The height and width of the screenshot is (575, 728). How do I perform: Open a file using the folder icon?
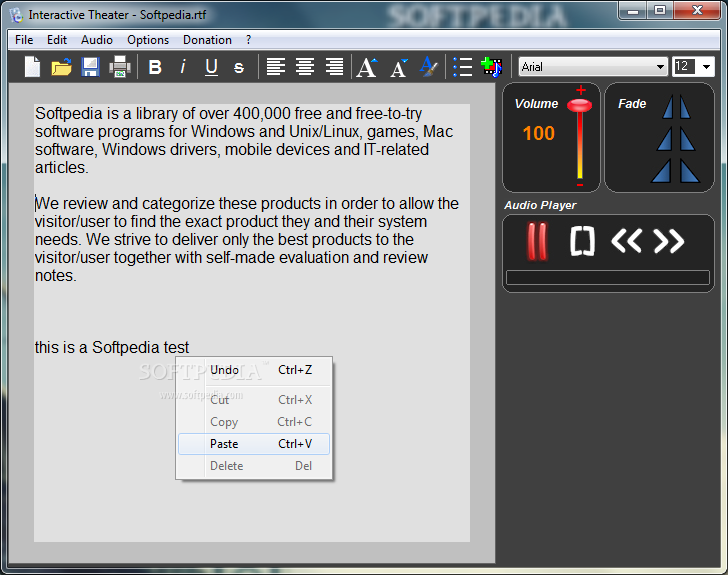click(61, 67)
